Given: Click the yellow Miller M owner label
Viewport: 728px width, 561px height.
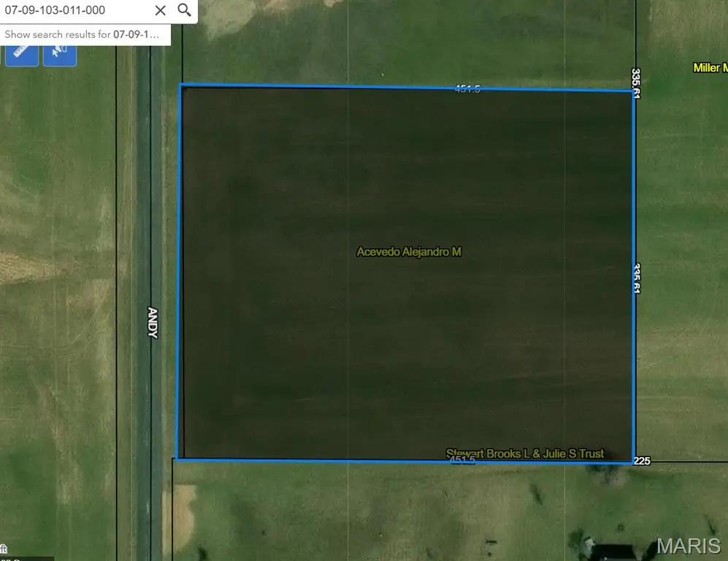Looking at the screenshot, I should [x=710, y=68].
